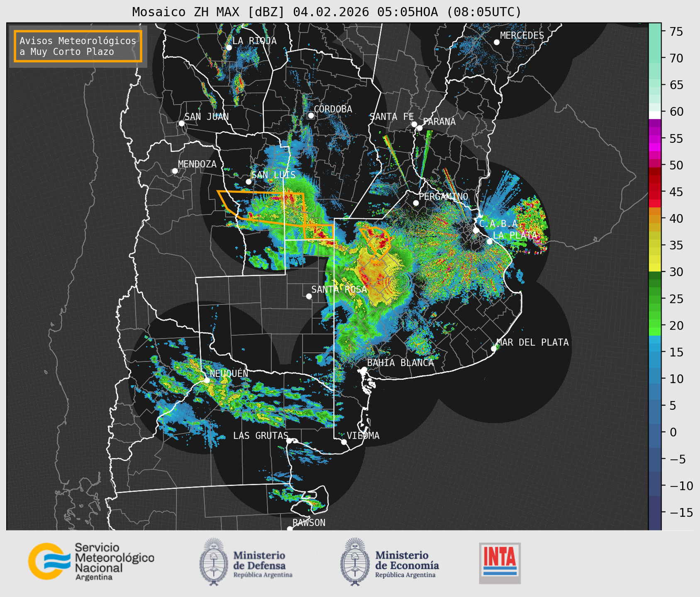Click the MENDOZA city marker dot
Image resolution: width=700 pixels, height=597 pixels.
tap(175, 171)
